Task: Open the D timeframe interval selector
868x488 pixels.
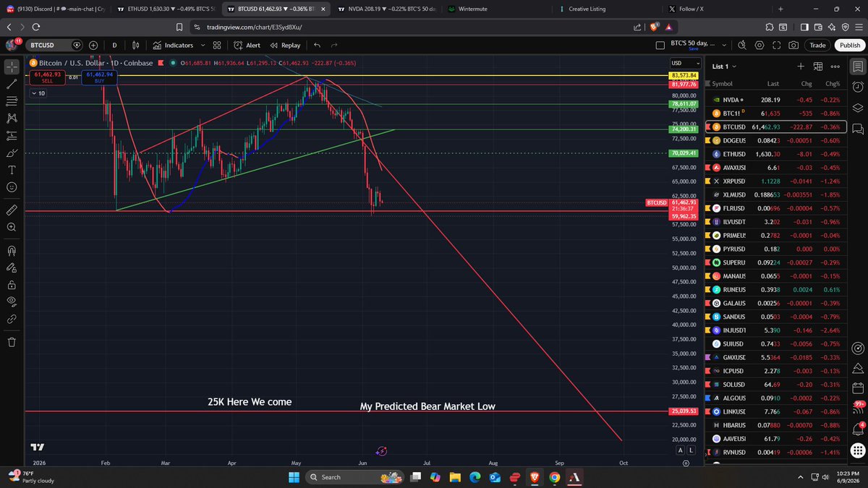Action: click(x=114, y=45)
